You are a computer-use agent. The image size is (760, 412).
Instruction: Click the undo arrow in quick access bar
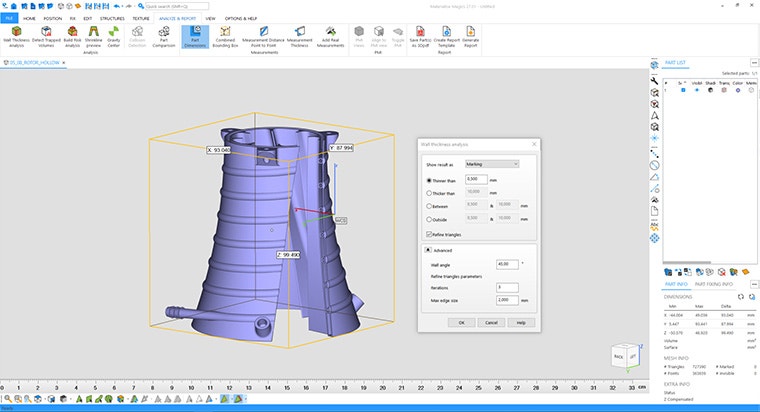[117, 6]
